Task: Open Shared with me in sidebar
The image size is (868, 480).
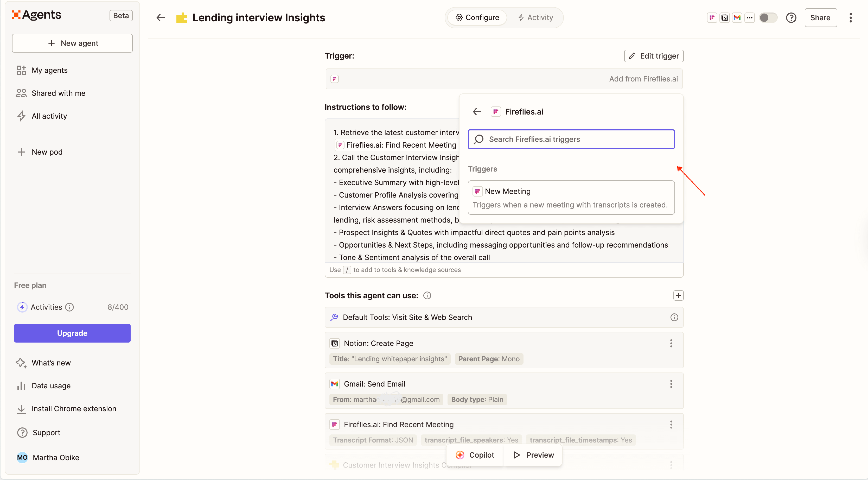Action: point(50,93)
